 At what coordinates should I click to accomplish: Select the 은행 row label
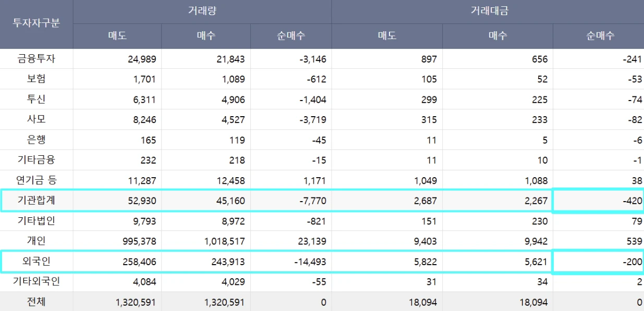point(37,140)
